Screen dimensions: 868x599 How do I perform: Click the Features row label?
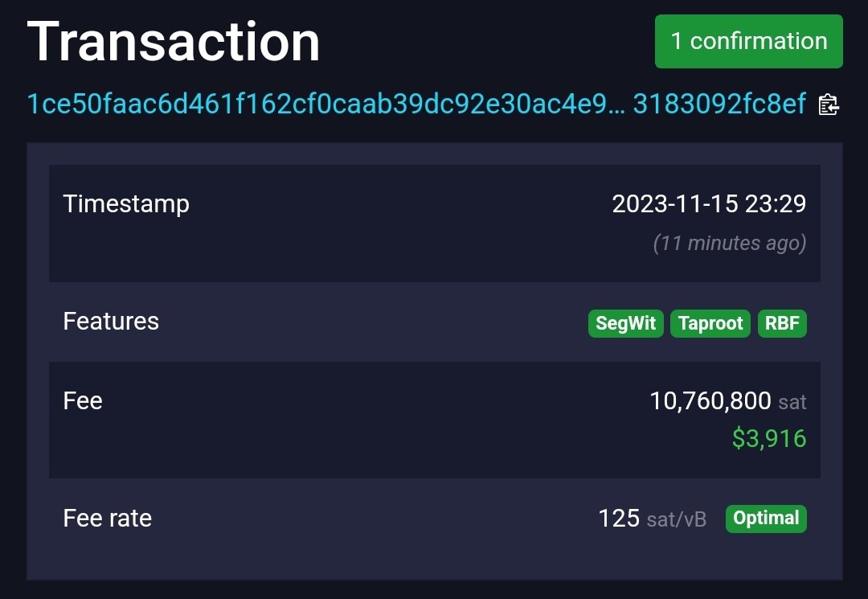tap(111, 322)
